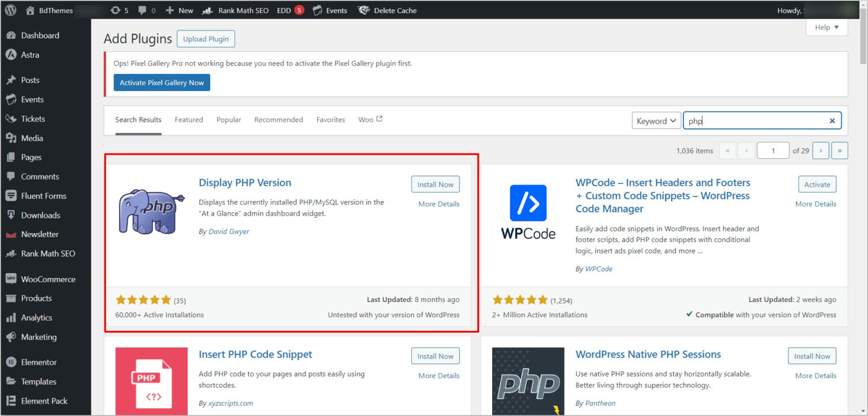The height and width of the screenshot is (416, 868).
Task: Open the Media library from the sidebar
Action: (x=32, y=138)
